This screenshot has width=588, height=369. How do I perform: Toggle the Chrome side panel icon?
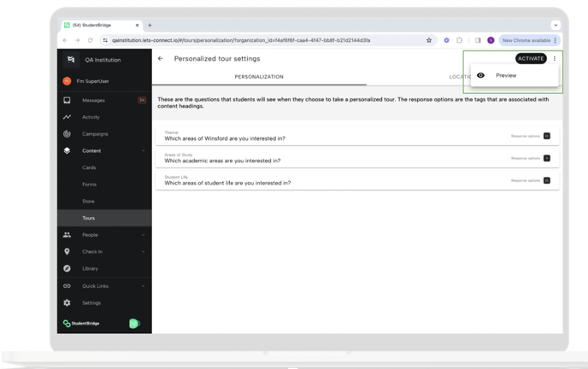(478, 40)
